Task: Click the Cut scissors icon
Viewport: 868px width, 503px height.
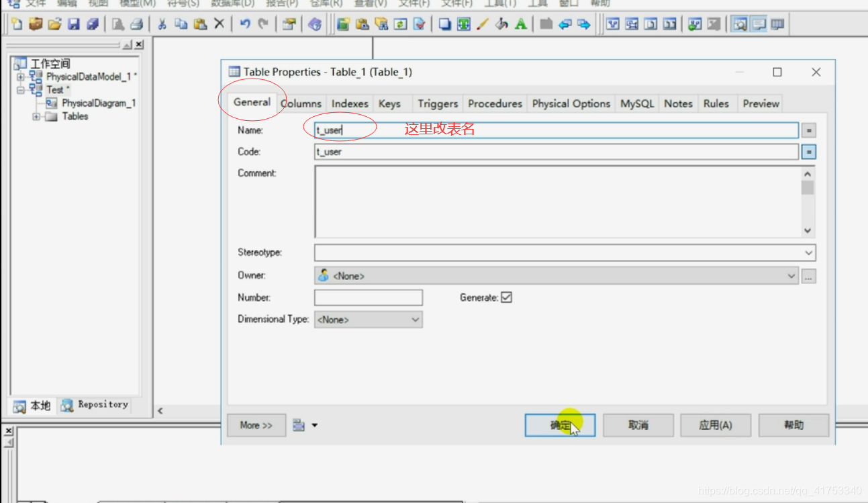Action: (x=162, y=24)
